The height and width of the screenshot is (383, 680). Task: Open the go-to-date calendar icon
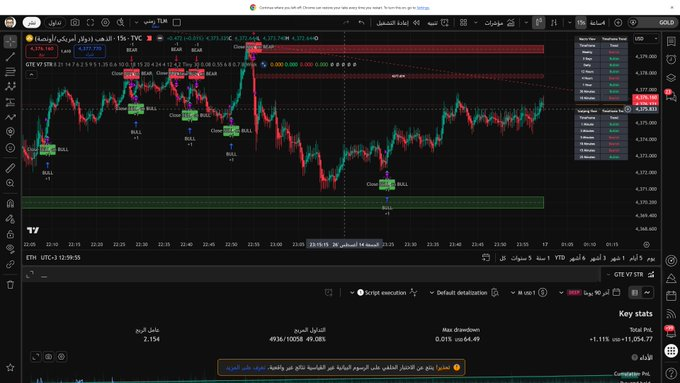tap(486, 258)
